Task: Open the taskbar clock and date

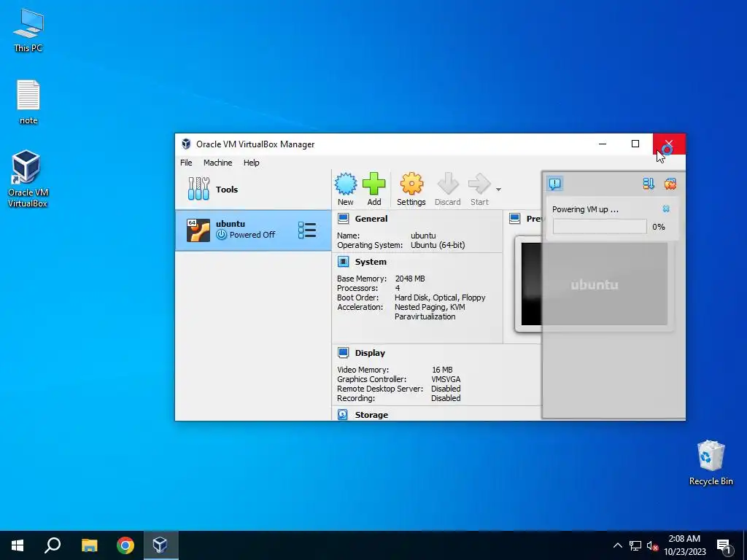Action: point(684,545)
